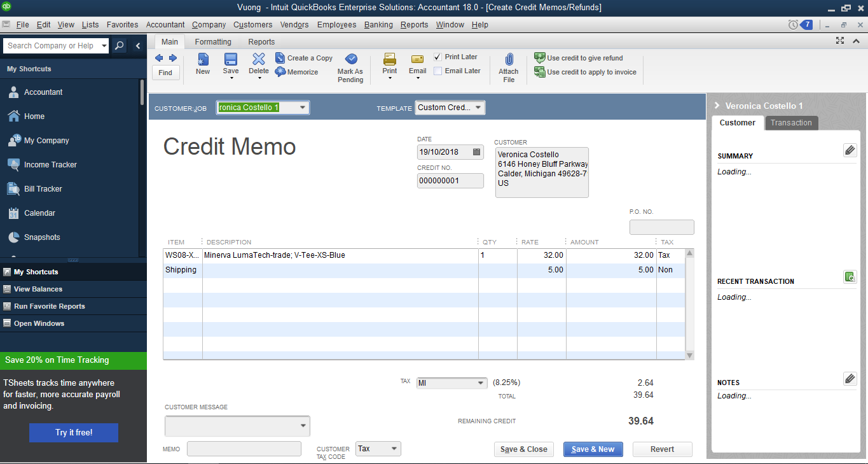Click the Memorize icon in toolbar

coord(280,72)
